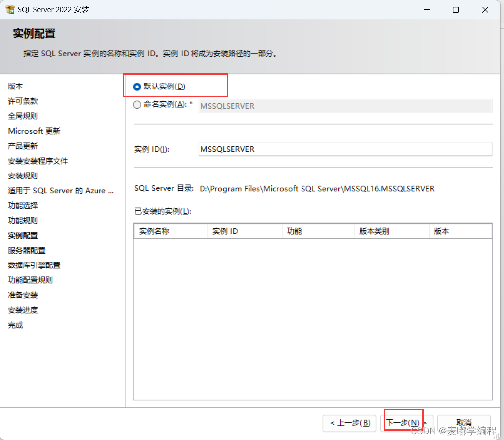This screenshot has width=504, height=440.
Task: Go back using the 上一步(B) button
Action: [349, 423]
